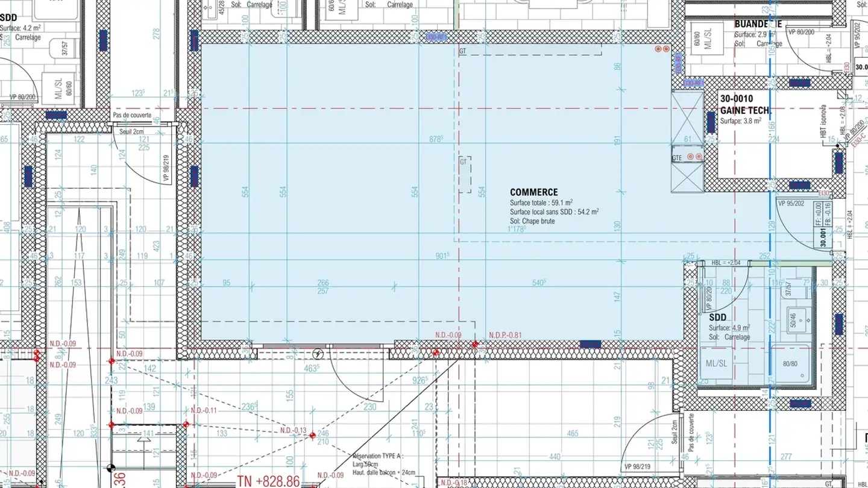Click the Sol: Chape brute floor note
868x488 pixels.
[x=532, y=221]
